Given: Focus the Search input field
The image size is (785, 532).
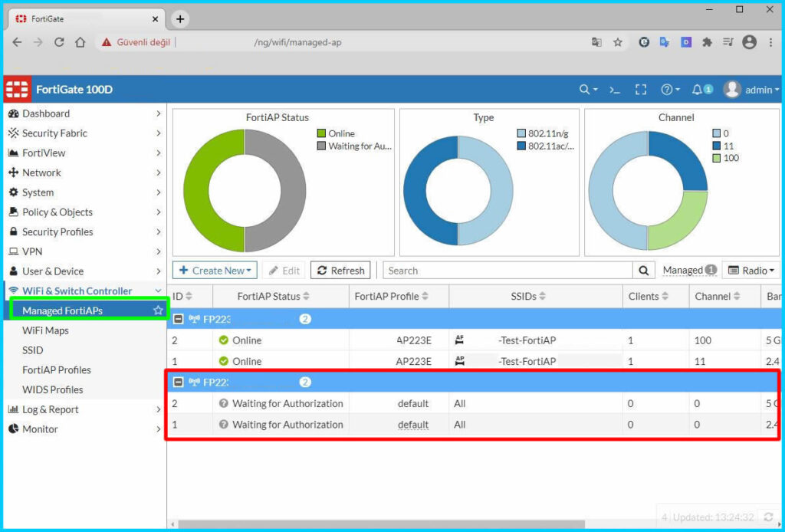Looking at the screenshot, I should [x=507, y=271].
